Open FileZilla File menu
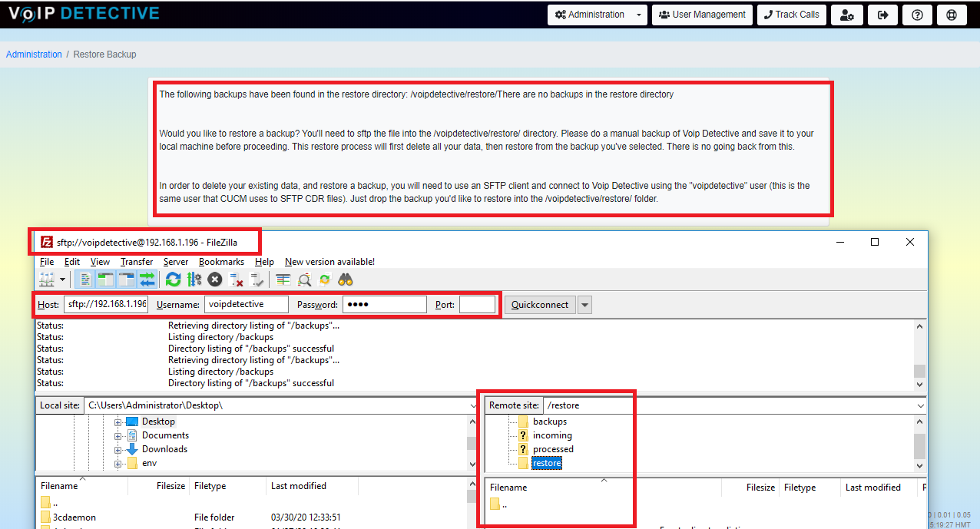The image size is (980, 529). tap(47, 262)
